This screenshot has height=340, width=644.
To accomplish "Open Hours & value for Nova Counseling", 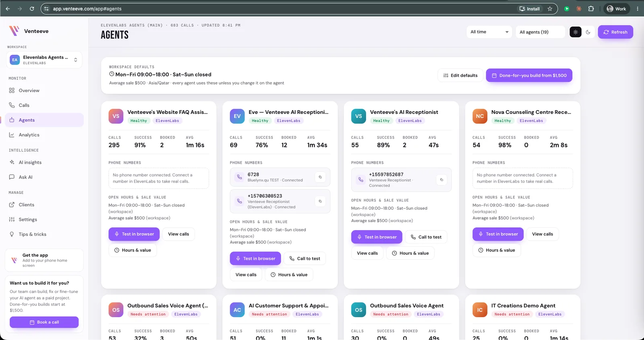I will pyautogui.click(x=496, y=250).
